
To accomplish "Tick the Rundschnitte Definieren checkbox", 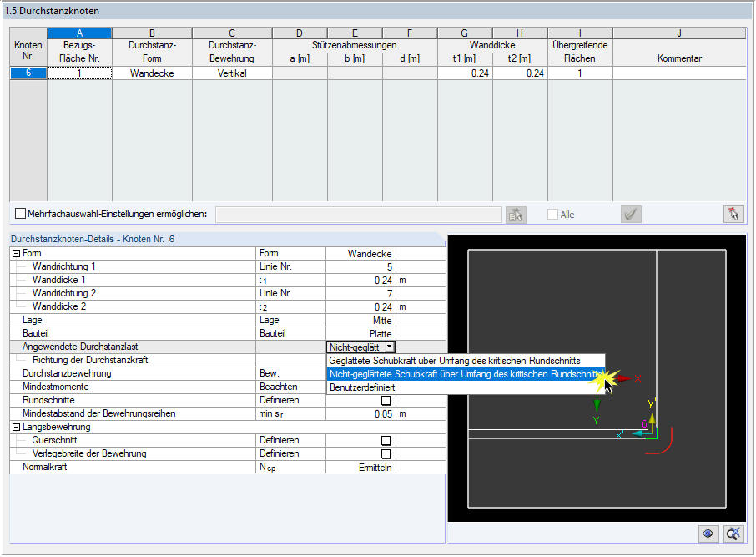I will click(386, 401).
